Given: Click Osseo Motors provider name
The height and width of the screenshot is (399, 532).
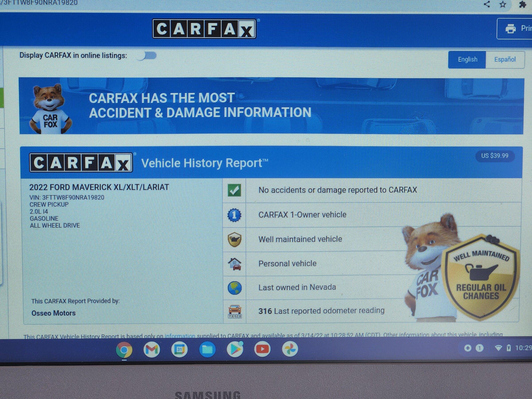Looking at the screenshot, I should coord(53,313).
